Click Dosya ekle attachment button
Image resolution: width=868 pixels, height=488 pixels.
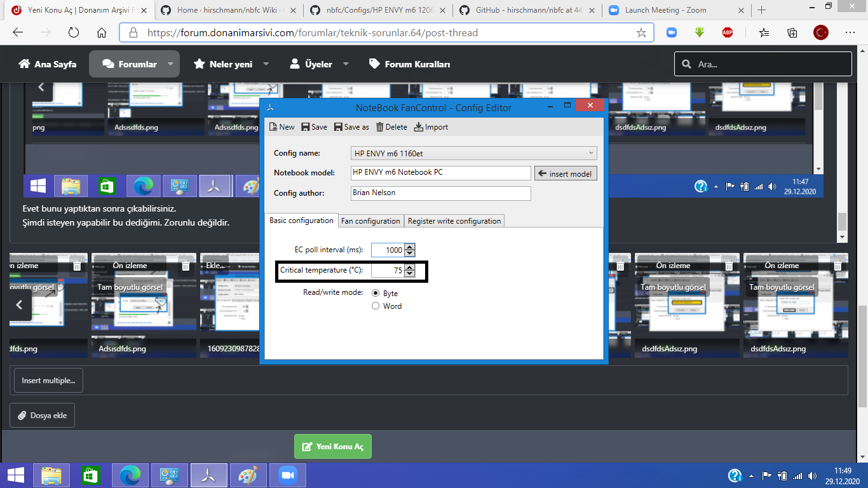[42, 416]
